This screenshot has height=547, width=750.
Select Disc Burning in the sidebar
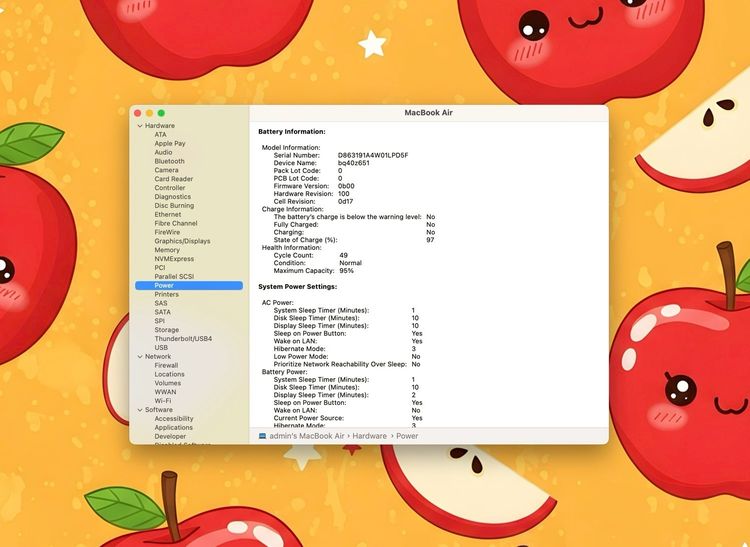click(x=174, y=206)
